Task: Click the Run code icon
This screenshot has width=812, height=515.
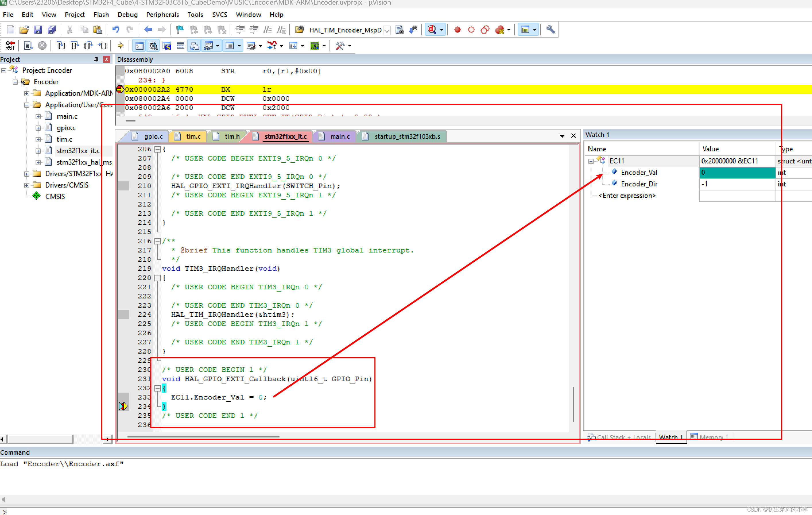Action: pyautogui.click(x=28, y=46)
